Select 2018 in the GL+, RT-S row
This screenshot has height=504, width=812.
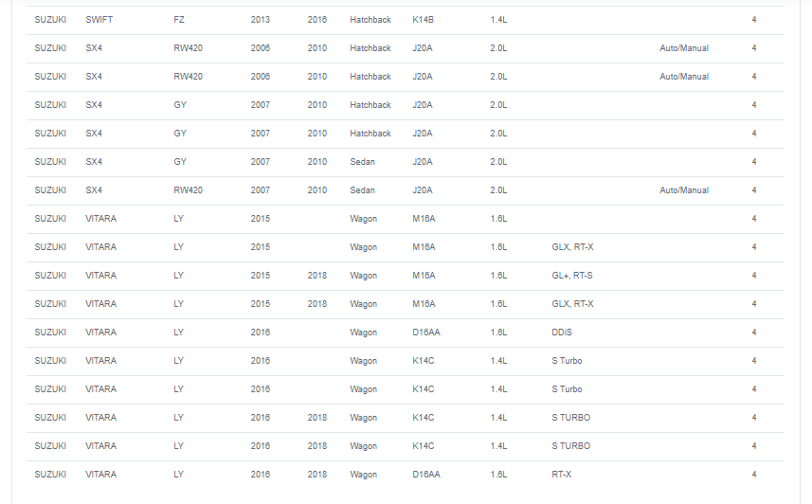pos(316,275)
